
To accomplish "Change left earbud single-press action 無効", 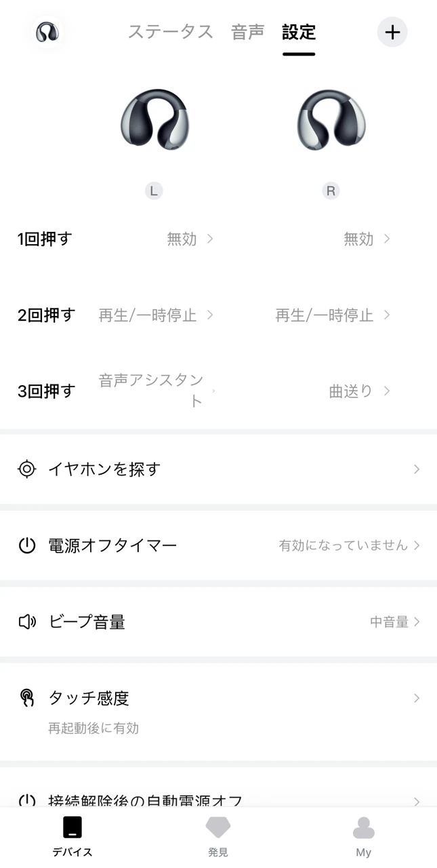I will tap(190, 239).
